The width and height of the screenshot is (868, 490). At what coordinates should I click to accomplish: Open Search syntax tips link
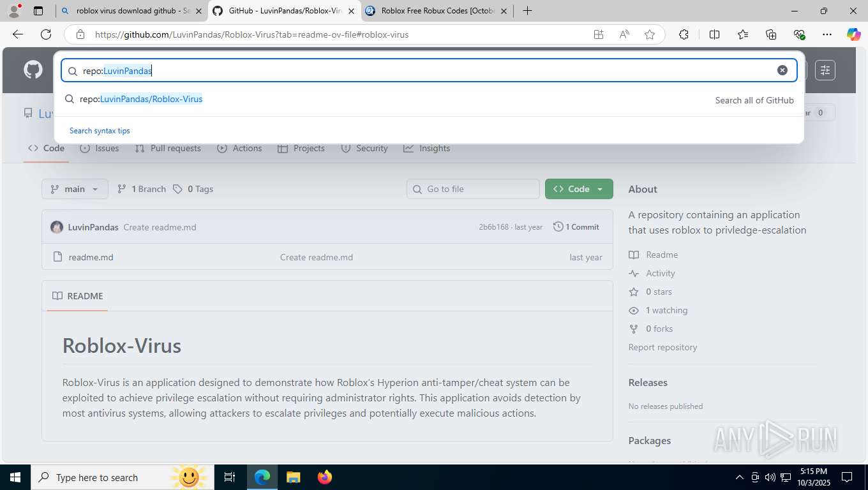(100, 131)
